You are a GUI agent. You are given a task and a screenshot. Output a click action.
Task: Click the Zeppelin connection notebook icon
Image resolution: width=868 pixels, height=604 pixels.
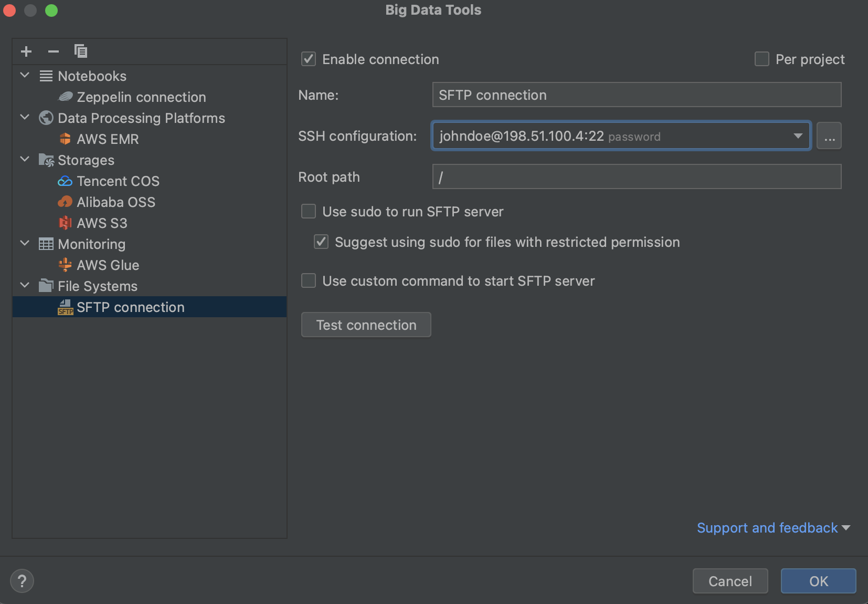(65, 97)
